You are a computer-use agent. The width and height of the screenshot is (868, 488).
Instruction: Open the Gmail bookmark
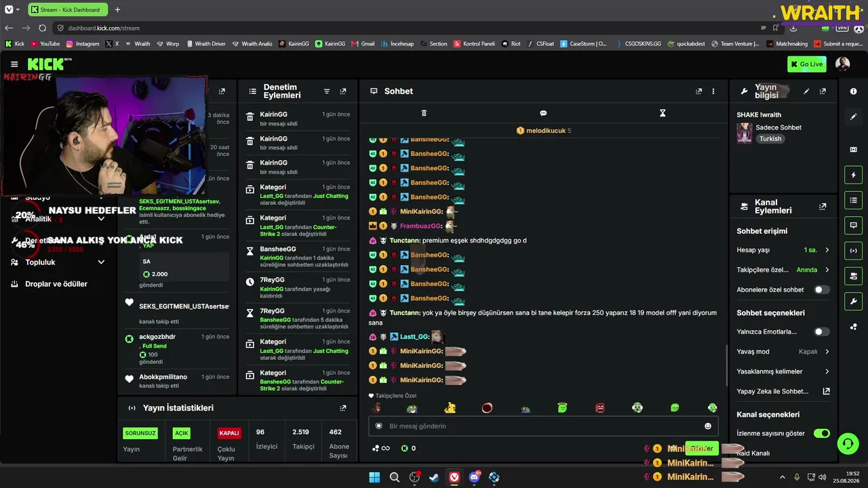point(363,43)
